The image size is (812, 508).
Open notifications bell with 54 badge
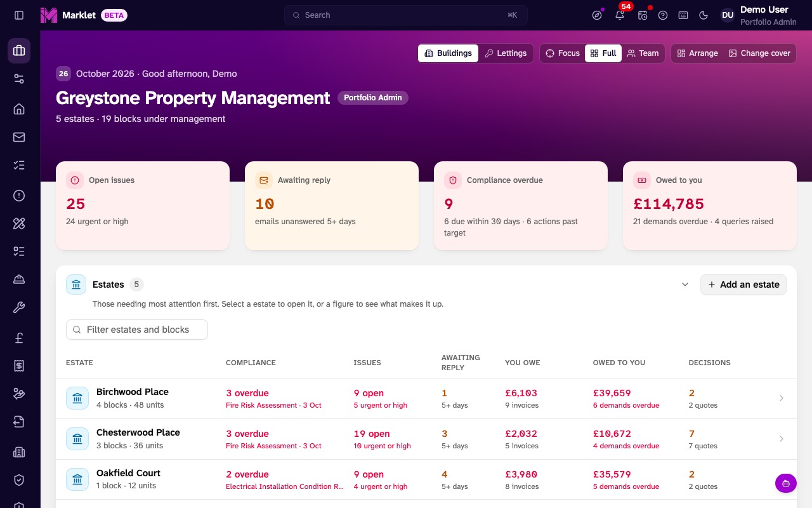620,15
